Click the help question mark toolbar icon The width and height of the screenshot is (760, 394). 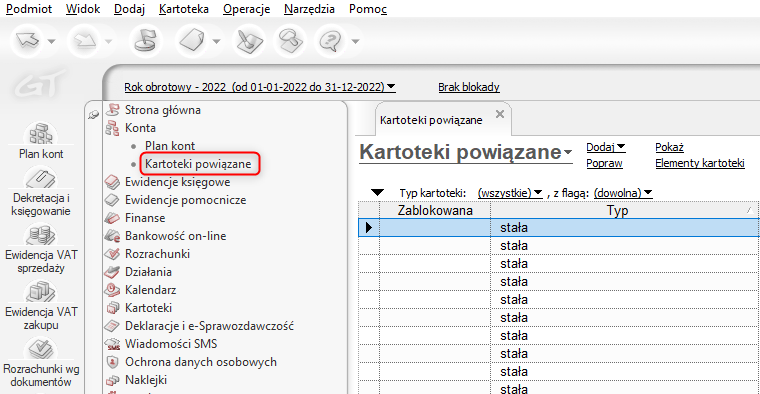330,41
